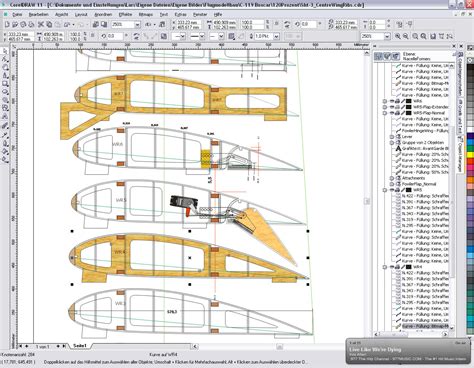Open zoom level dropdown in standard toolbar
Screen dimensions: 474x368
click(x=137, y=25)
